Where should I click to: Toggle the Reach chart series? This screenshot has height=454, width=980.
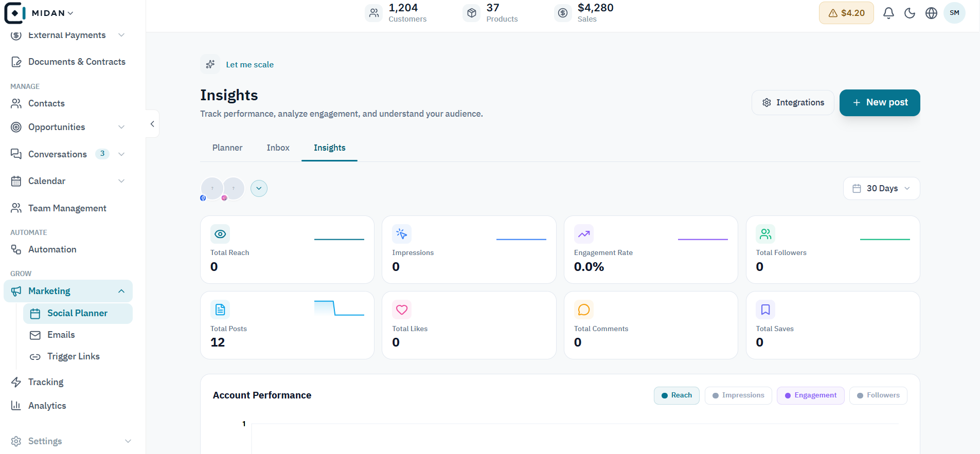click(676, 395)
